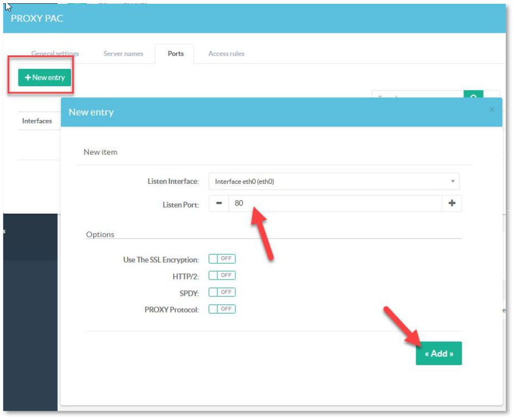Screen dimensions: 515x420
Task: Select the Ports tab
Action: (175, 54)
